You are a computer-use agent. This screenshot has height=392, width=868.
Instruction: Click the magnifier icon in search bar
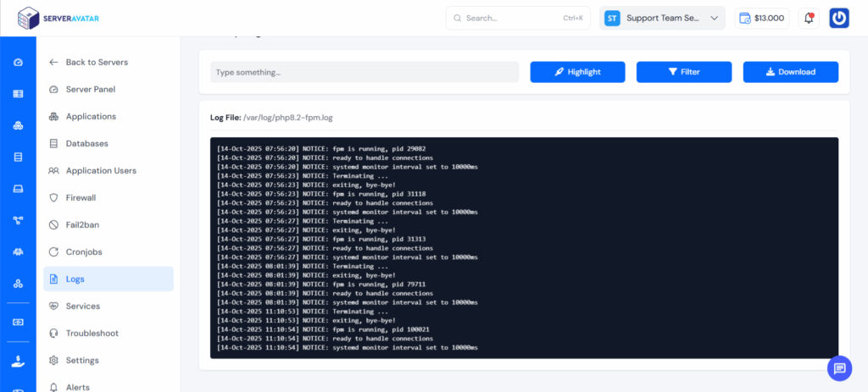coord(457,19)
